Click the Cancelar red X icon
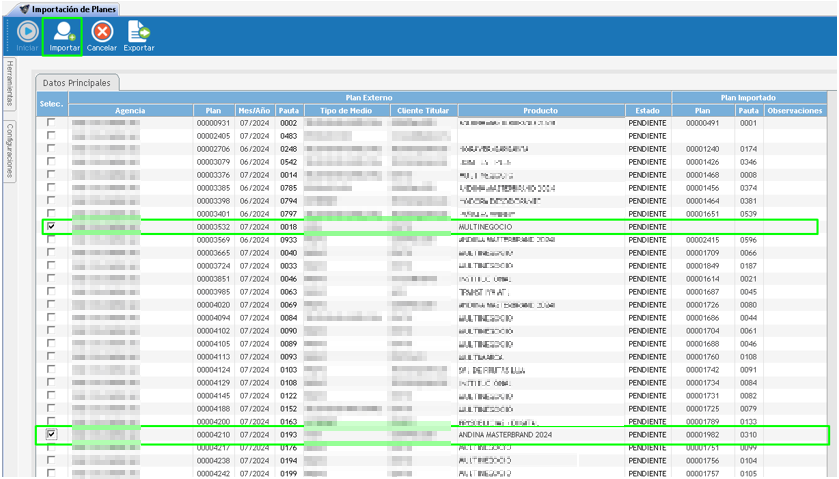Screen dimensions: 839x479 coord(102,33)
